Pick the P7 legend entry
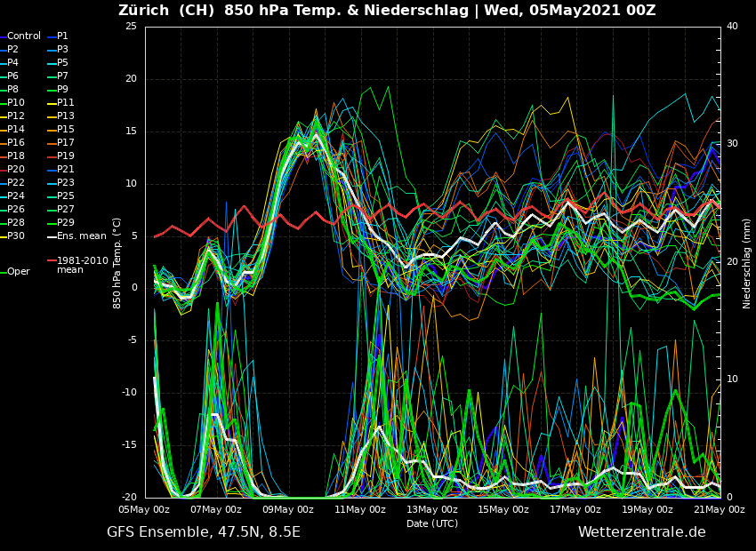Screen dimensions: 756x551 [59, 76]
